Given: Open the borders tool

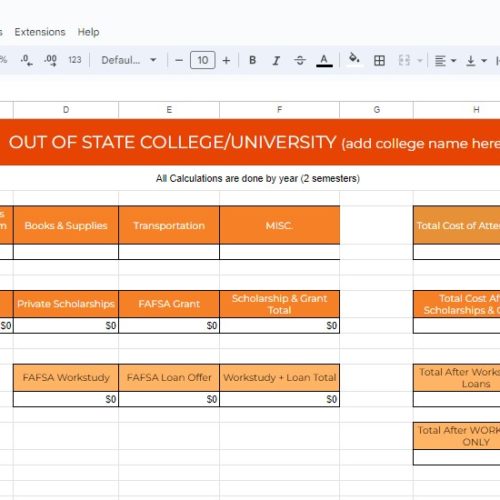Looking at the screenshot, I should pos(379,60).
